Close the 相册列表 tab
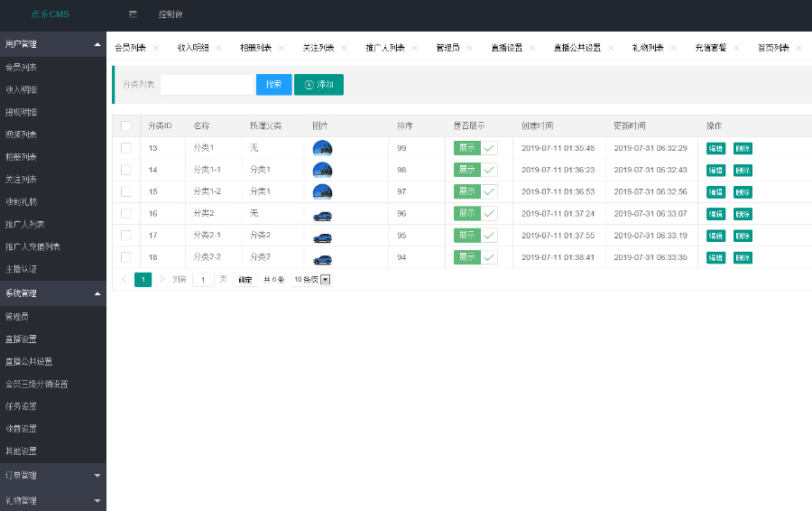Screen dimensions: 812x511 281,48
